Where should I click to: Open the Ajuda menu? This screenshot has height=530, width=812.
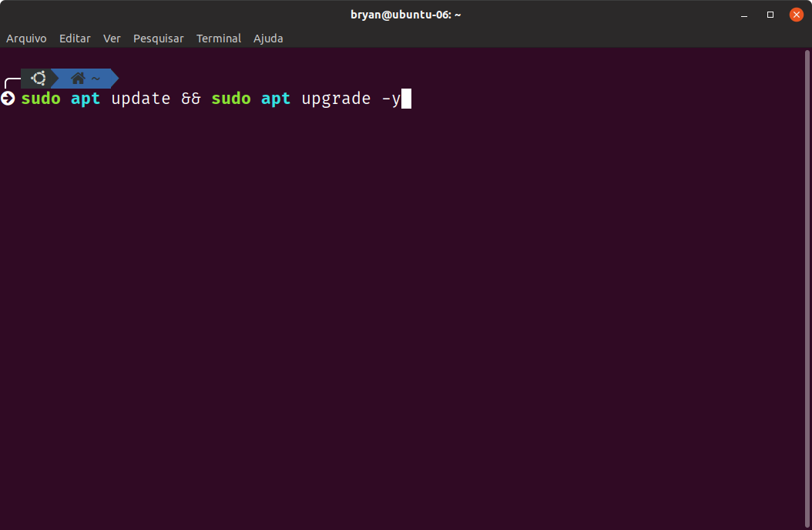[268, 39]
